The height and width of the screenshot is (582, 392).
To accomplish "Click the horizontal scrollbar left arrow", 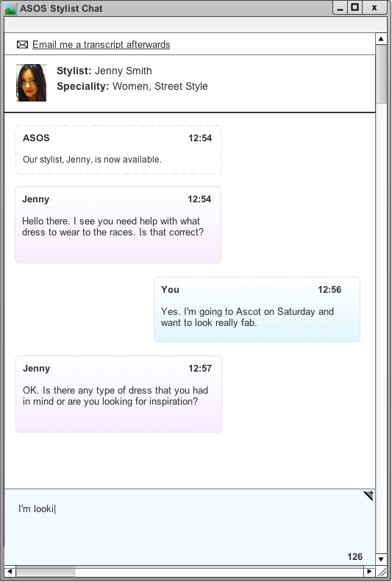I will coord(10,571).
